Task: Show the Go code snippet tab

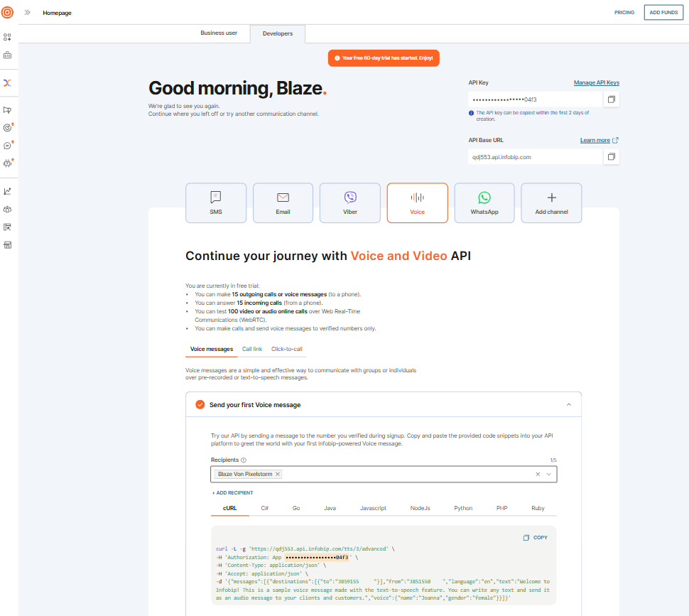Action: click(x=296, y=508)
